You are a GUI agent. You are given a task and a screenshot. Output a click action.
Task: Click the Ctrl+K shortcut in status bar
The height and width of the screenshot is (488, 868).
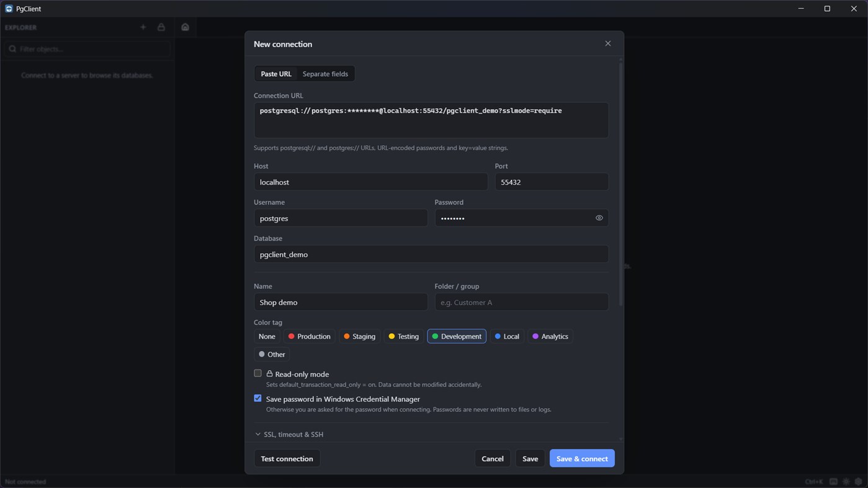click(814, 482)
